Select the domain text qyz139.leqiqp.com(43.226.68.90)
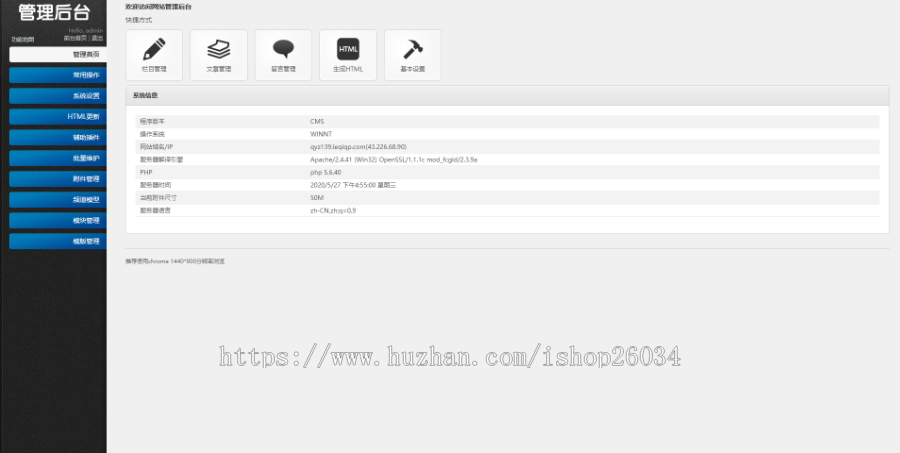This screenshot has width=900, height=453. 358,147
